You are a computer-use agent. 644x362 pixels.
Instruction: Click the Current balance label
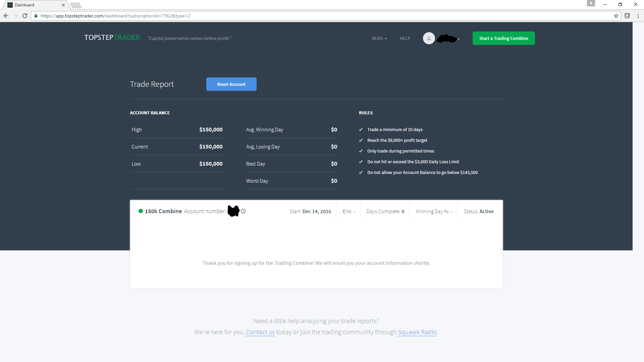coord(140,147)
